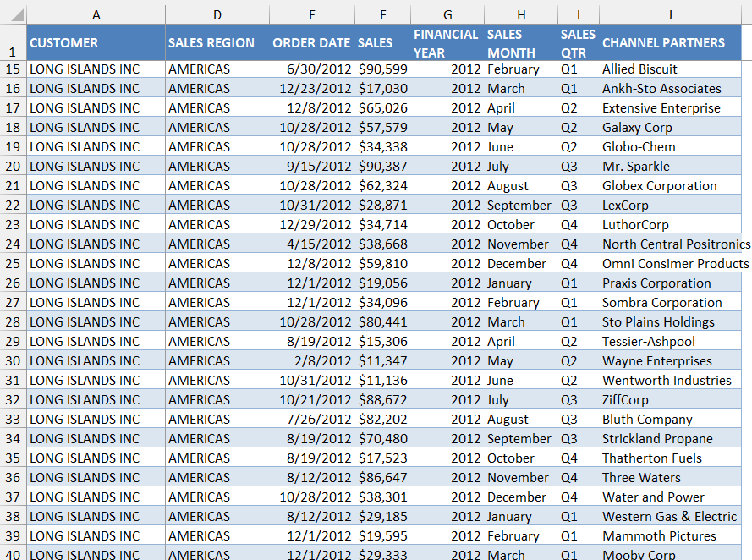Click the Ankh-Sto Associates cell
752x560 pixels.
[670, 89]
